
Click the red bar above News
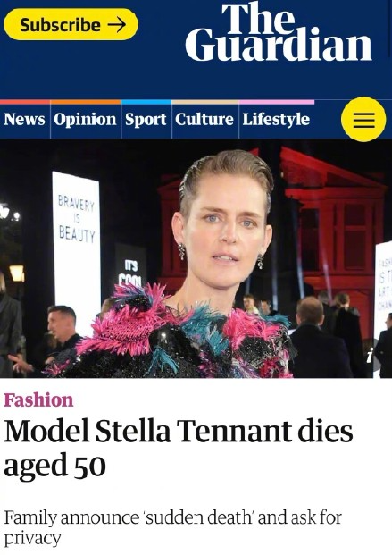pos(25,102)
